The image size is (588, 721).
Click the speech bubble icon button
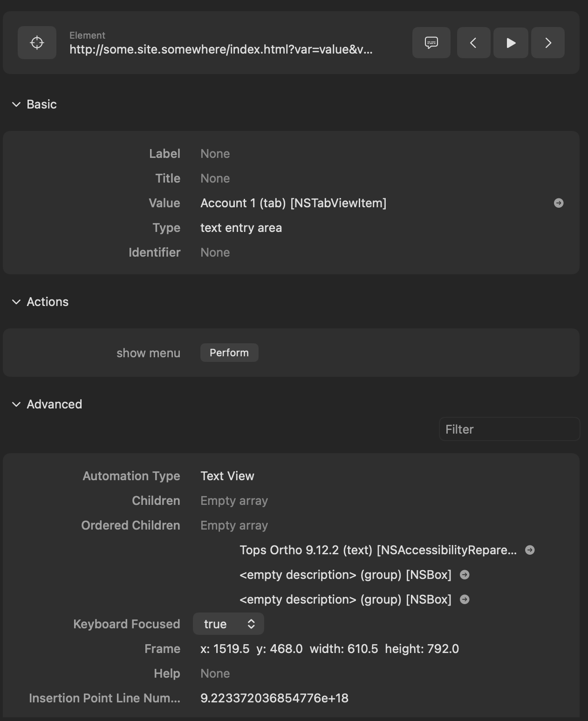[x=431, y=43]
